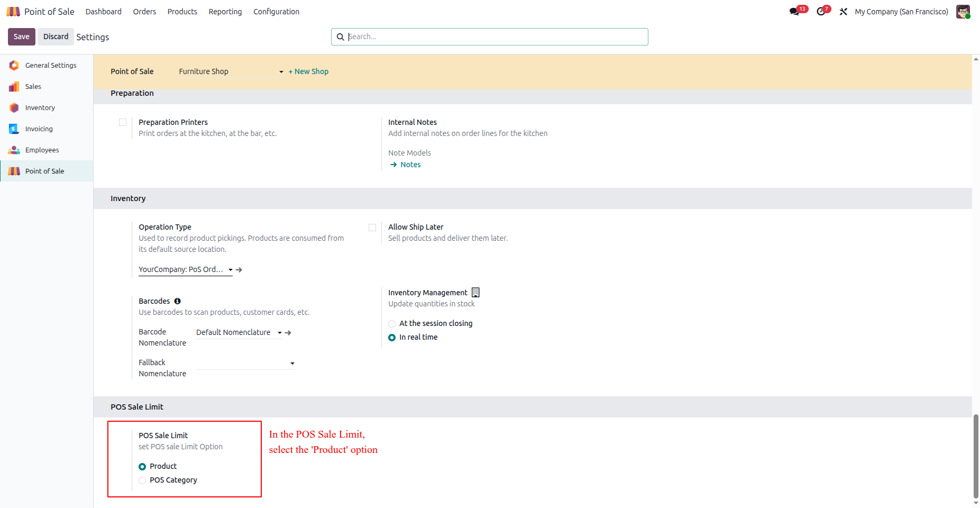The image size is (980, 508).
Task: Click the Employees sidebar icon
Action: 14,150
